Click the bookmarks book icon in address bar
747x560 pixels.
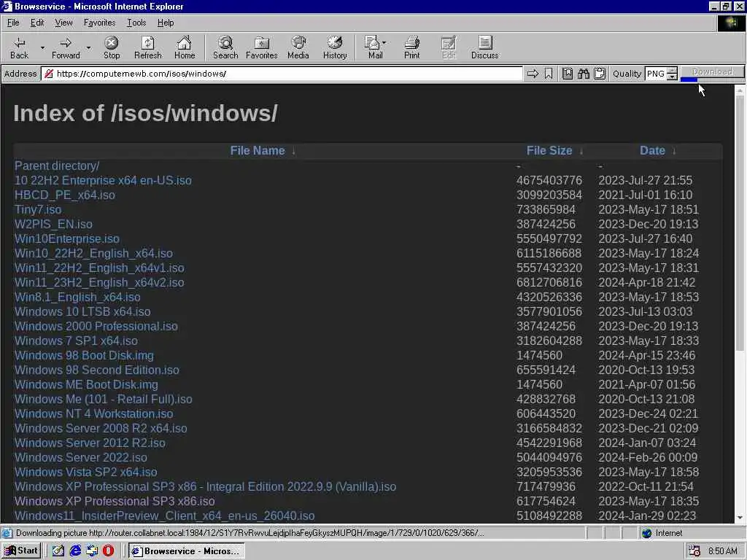(568, 74)
